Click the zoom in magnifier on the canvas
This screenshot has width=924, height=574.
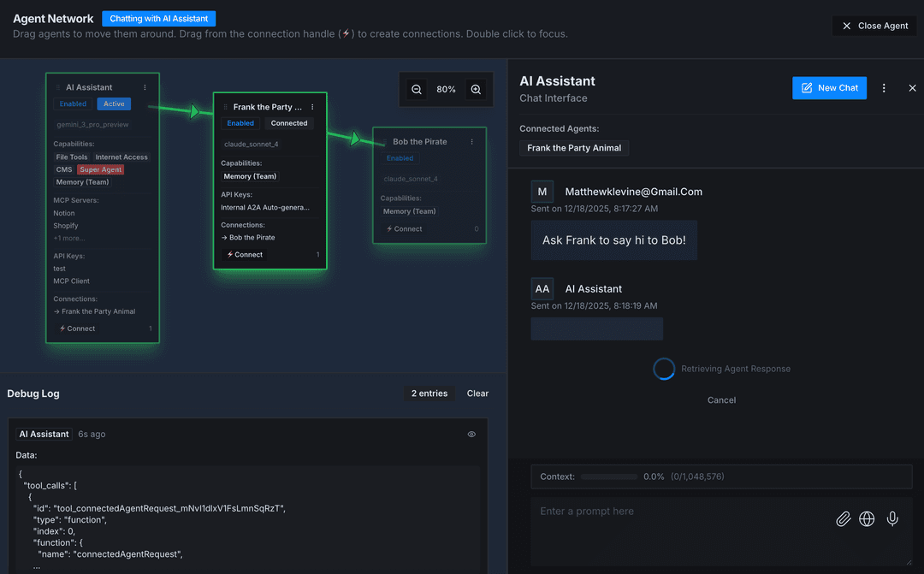coord(476,89)
